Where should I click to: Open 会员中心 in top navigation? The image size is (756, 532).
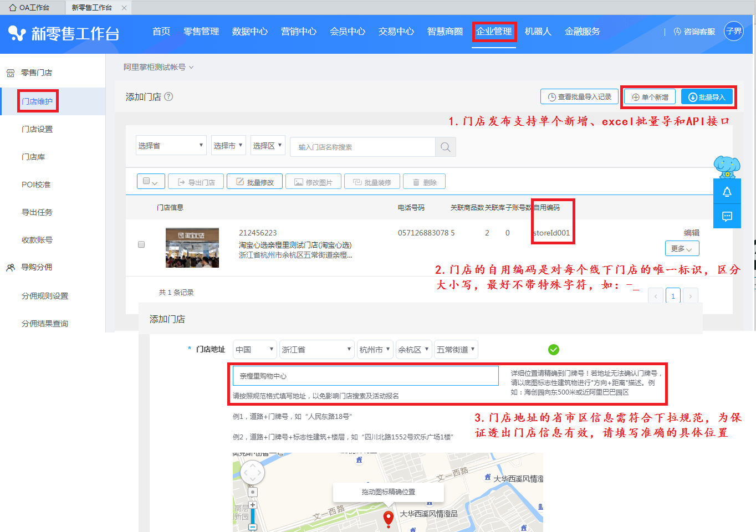coord(348,32)
